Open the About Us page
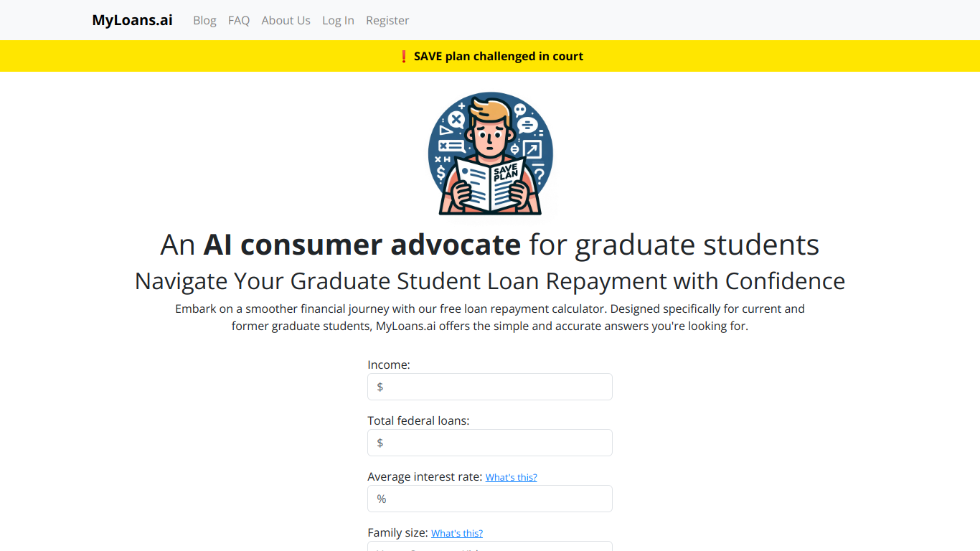980x551 pixels. point(286,20)
